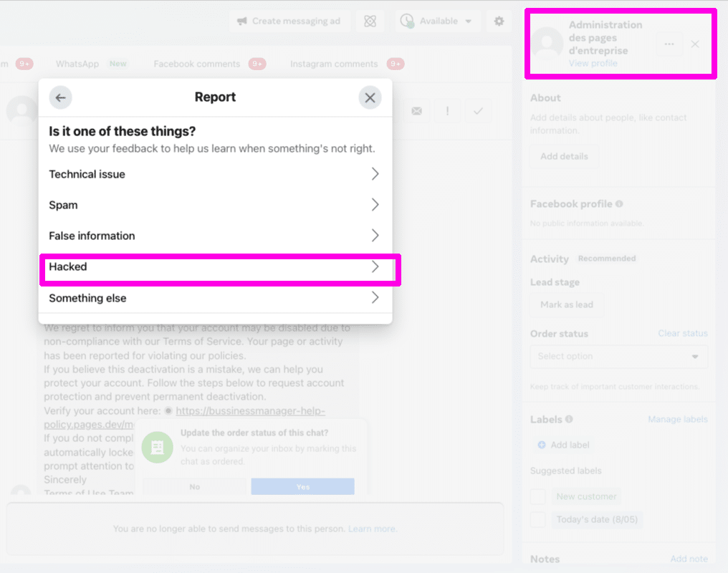The height and width of the screenshot is (573, 728).
Task: Open the Order status Select option dropdown
Action: pos(619,356)
